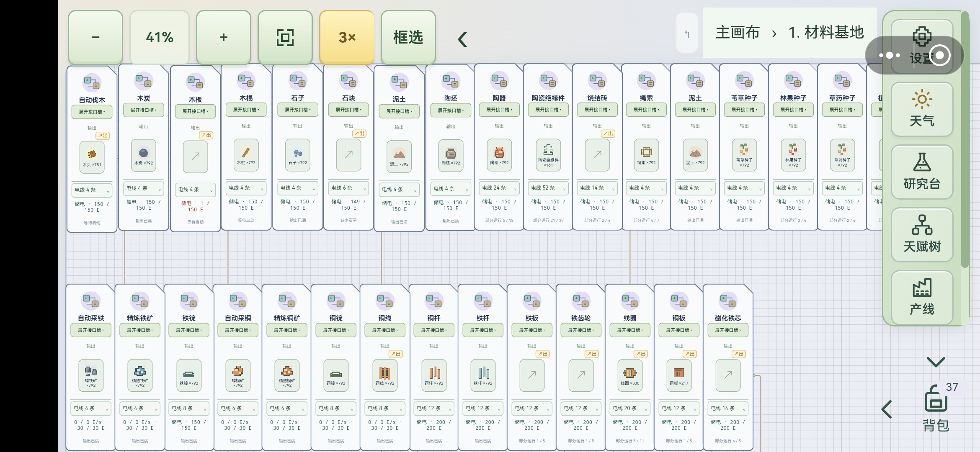Screen dimensions: 980x452
Task: Zoom out with the minus button
Action: pyautogui.click(x=95, y=37)
